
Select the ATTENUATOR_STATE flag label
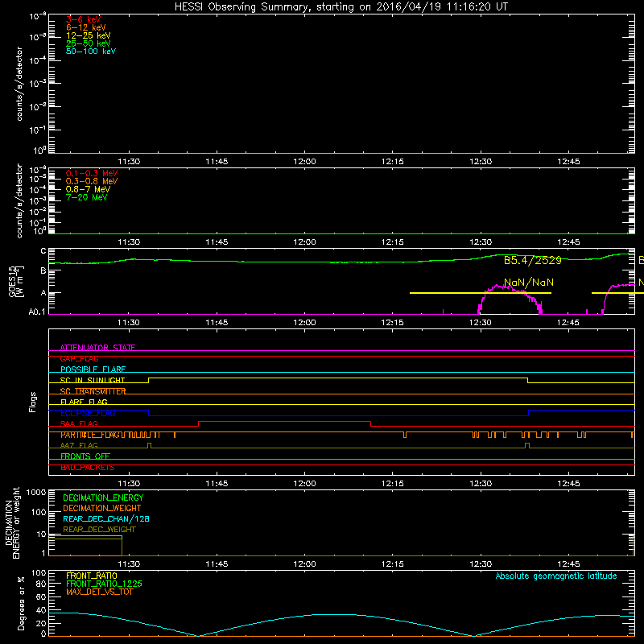point(97,348)
